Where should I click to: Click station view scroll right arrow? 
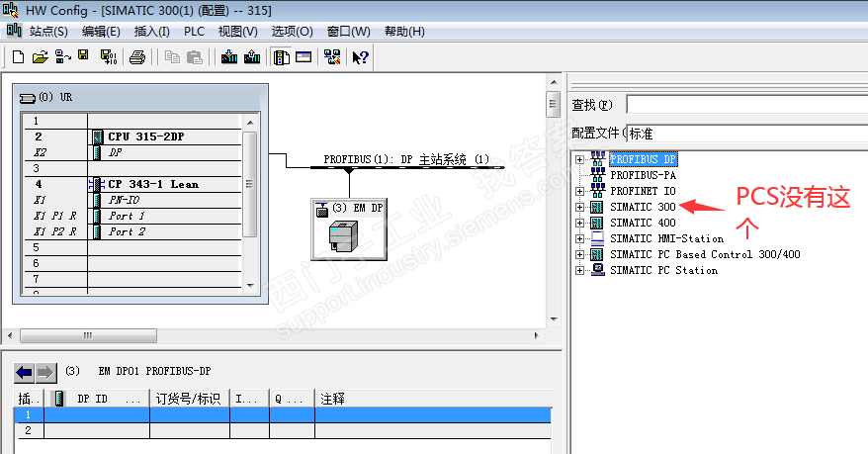(536, 335)
